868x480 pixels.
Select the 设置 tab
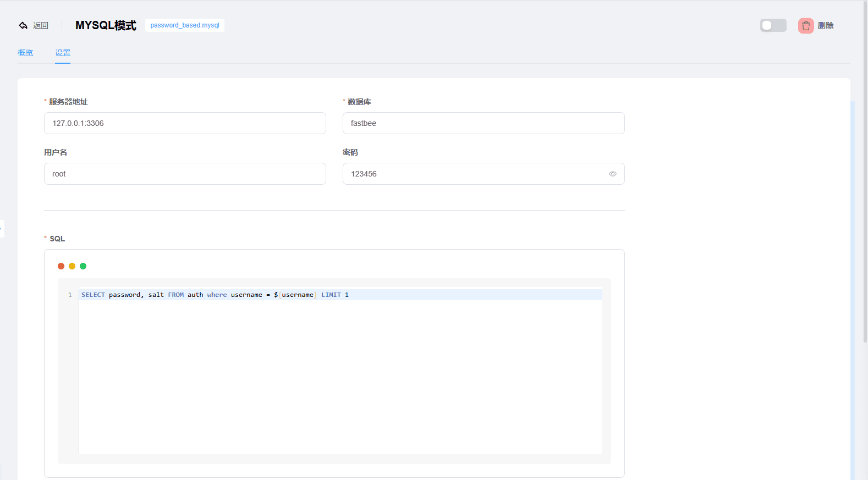pos(63,53)
